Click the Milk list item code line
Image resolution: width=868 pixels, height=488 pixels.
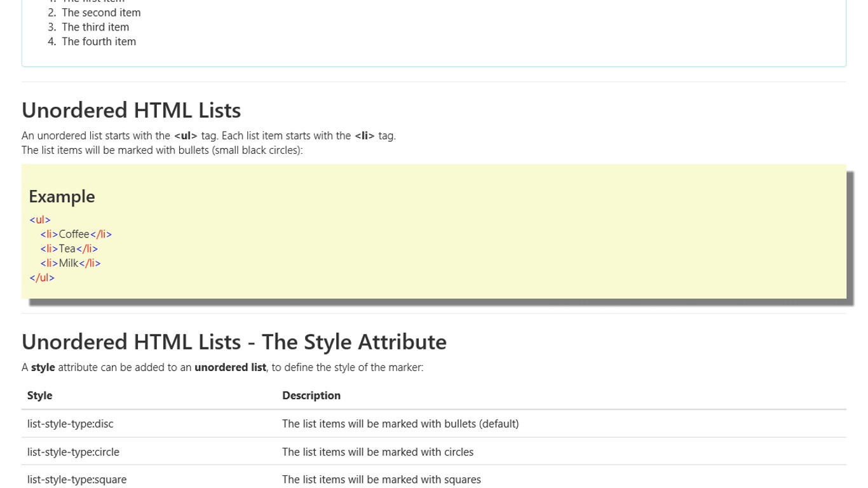point(70,264)
